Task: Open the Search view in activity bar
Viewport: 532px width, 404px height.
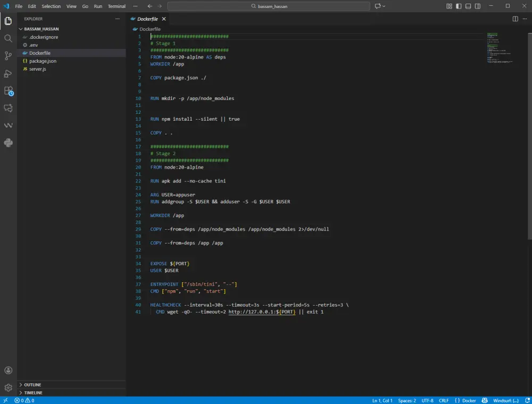Action: pyautogui.click(x=8, y=38)
